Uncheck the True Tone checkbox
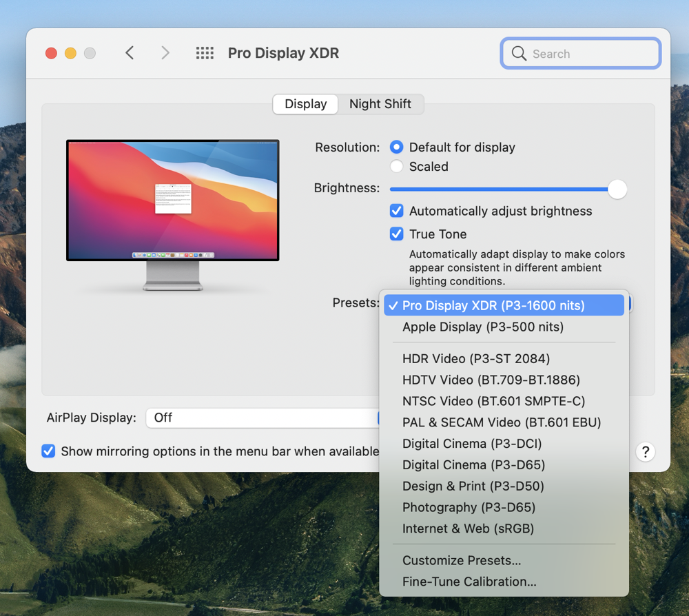The height and width of the screenshot is (616, 689). (397, 234)
